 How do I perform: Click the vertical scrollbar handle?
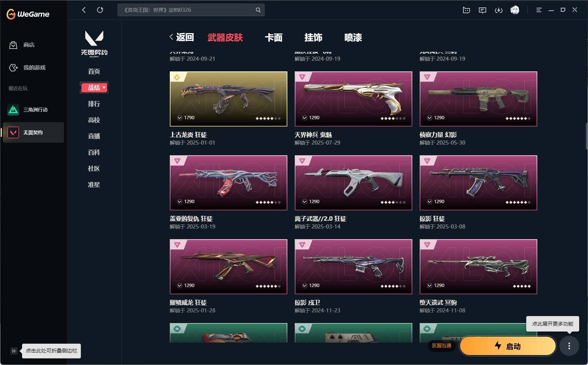(x=586, y=136)
